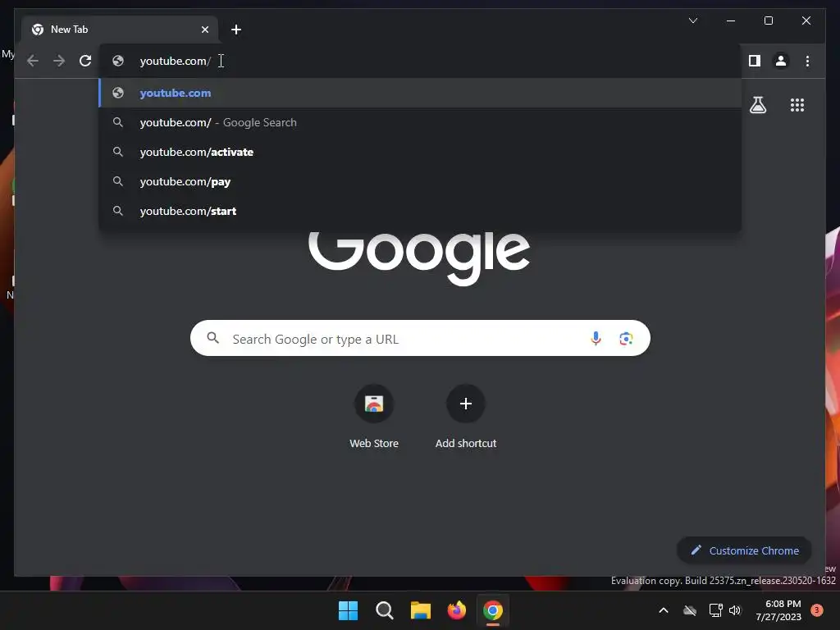Click the magnifier icon in Google search box
Screen dimensions: 840x630
tap(212, 338)
